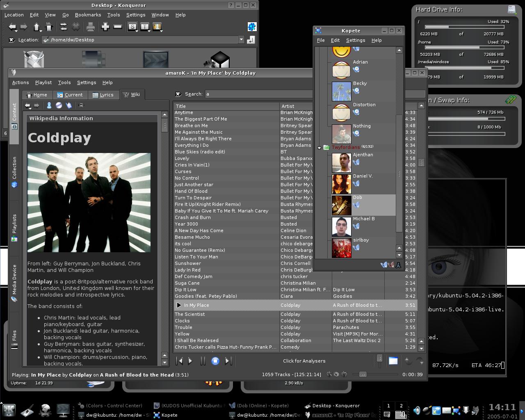This screenshot has height=420, width=525.
Task: Go back in amaroK Wiki browser
Action: click(27, 105)
